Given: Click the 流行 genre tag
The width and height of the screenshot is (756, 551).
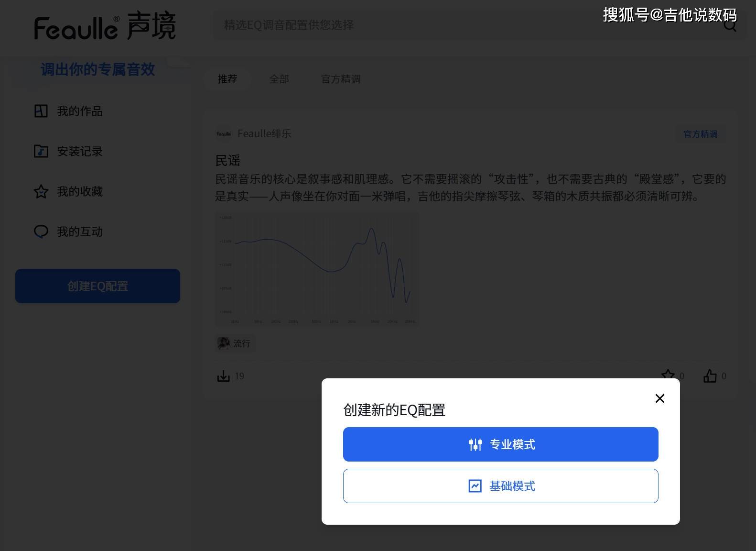Looking at the screenshot, I should coord(235,343).
